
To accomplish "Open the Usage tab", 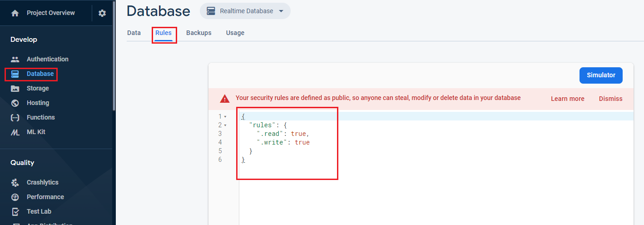I will tap(235, 33).
